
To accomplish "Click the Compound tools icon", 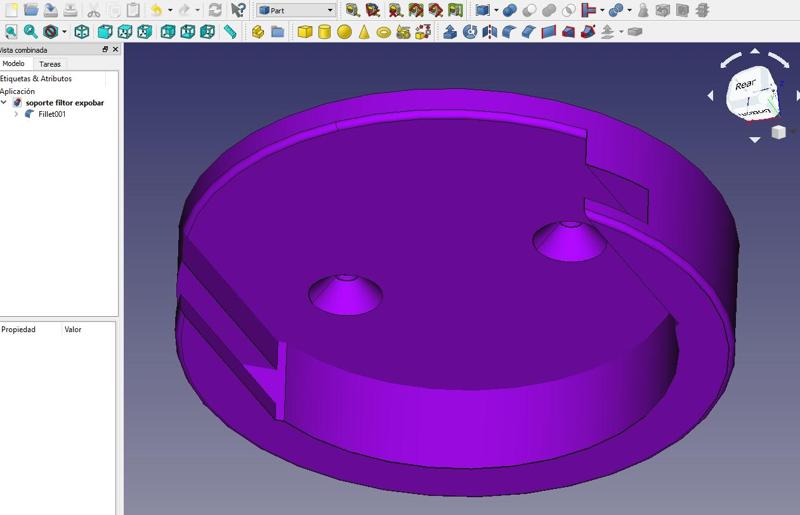I will coord(482,10).
